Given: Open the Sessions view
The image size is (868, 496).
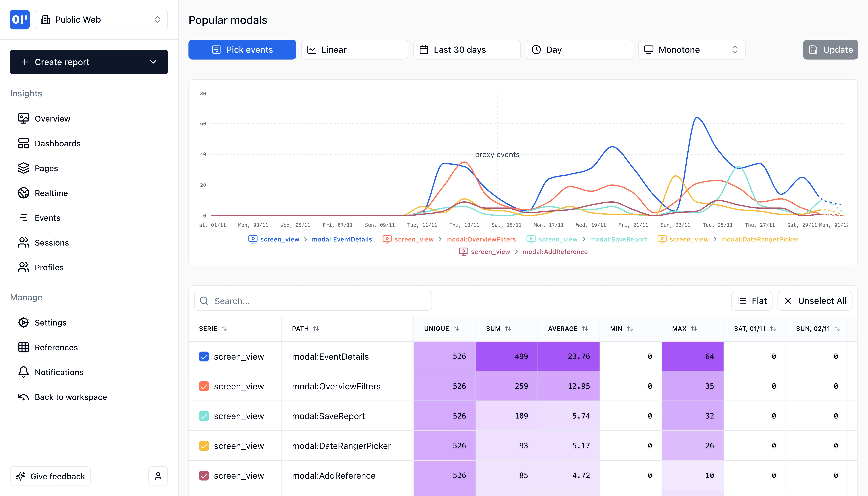Looking at the screenshot, I should (52, 243).
